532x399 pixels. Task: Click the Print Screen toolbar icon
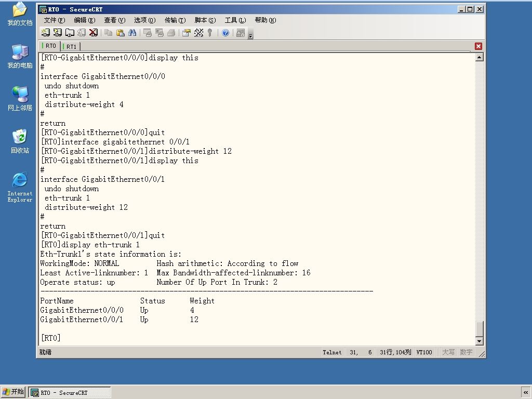coord(147,33)
